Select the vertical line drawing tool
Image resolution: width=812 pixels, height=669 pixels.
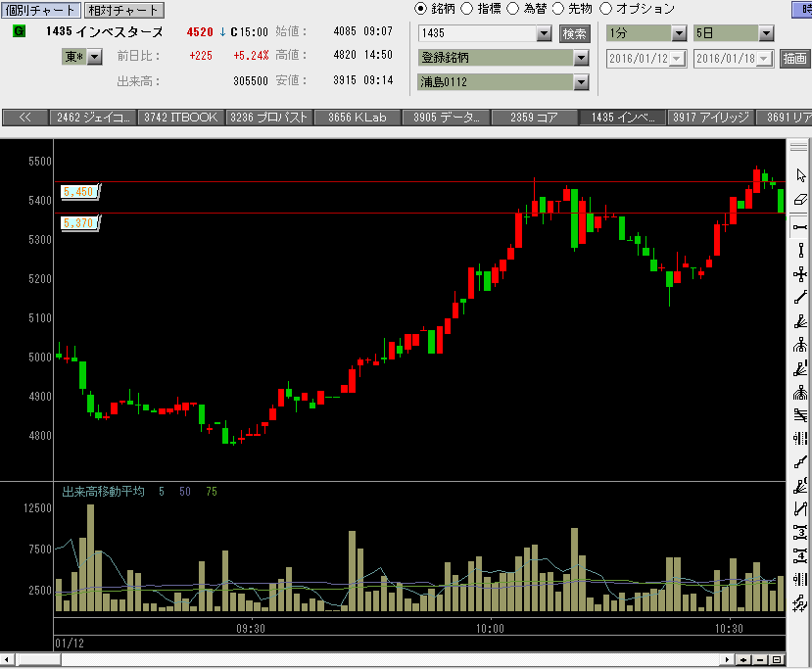tap(800, 250)
